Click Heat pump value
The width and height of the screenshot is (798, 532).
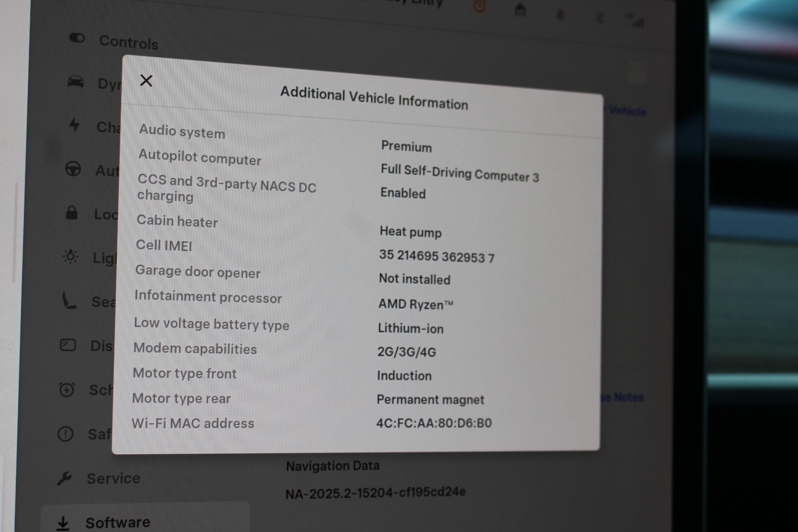pos(410,232)
